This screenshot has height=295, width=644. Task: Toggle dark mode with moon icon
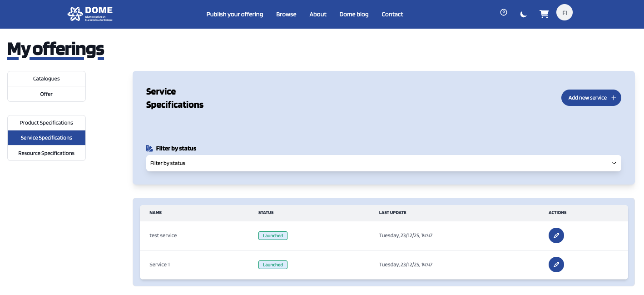pos(524,14)
